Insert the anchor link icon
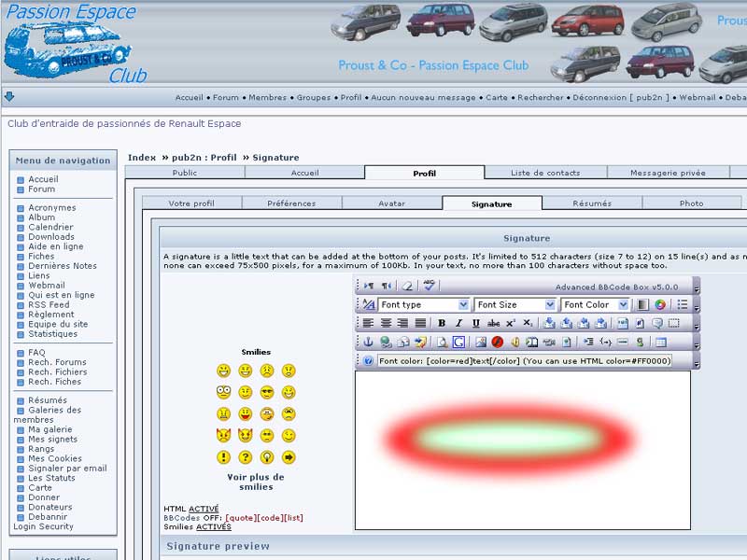This screenshot has width=747, height=560. pos(368,342)
